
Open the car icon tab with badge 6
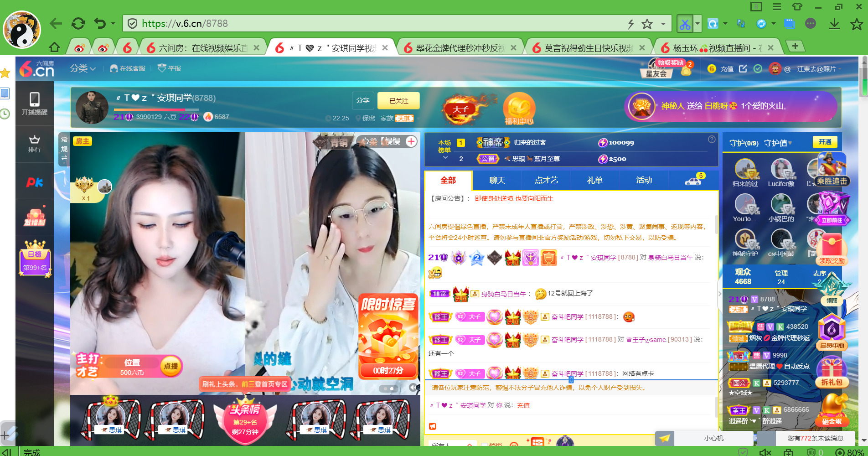pos(693,180)
